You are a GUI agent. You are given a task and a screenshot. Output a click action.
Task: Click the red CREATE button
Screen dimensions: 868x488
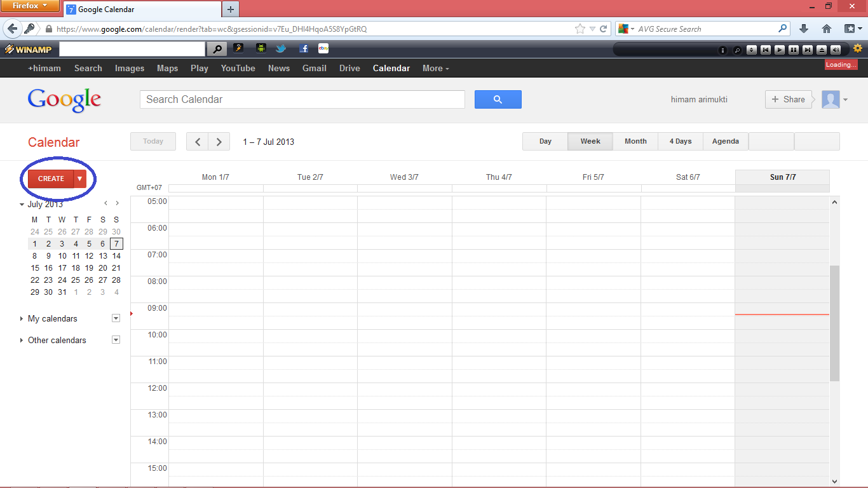(x=51, y=179)
